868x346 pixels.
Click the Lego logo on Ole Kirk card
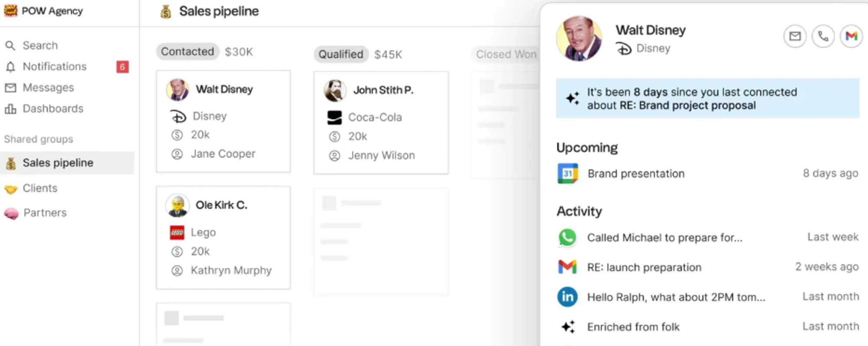pyautogui.click(x=177, y=233)
